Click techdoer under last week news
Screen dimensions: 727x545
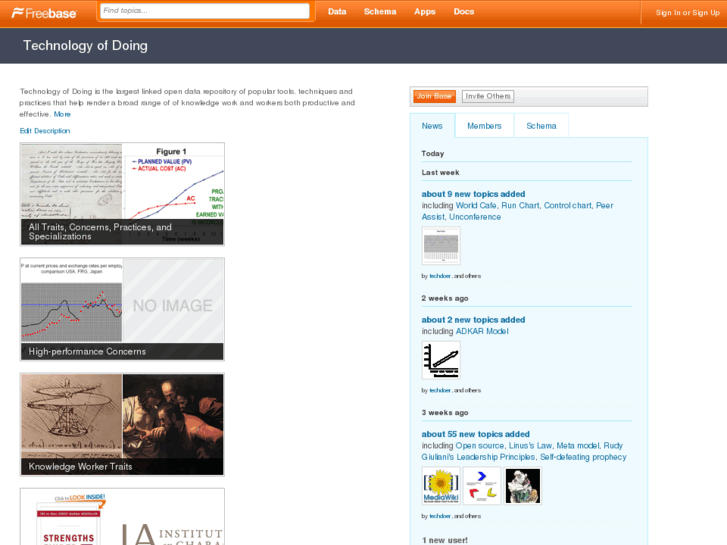(440, 276)
